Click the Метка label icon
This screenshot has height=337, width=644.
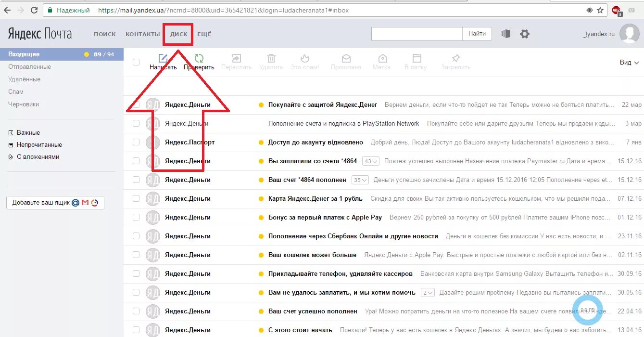tap(383, 58)
